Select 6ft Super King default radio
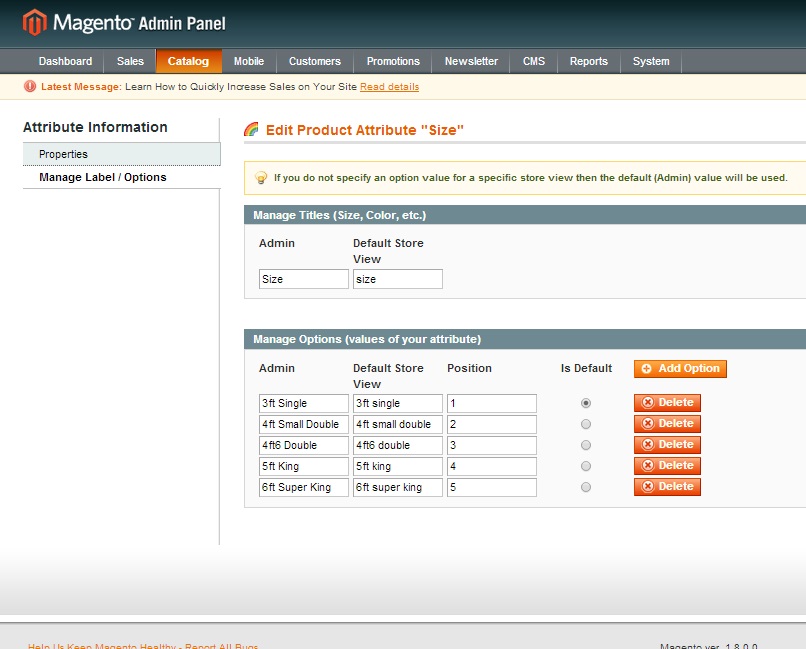806x649 pixels. [586, 487]
